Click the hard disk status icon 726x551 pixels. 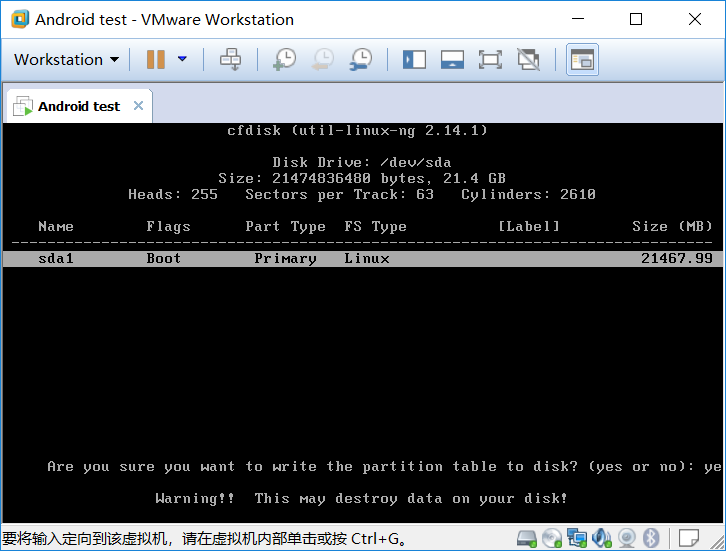(527, 538)
